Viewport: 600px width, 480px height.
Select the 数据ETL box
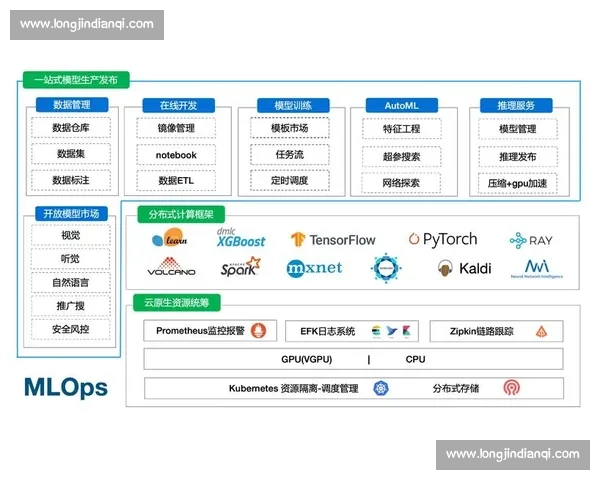(176, 180)
